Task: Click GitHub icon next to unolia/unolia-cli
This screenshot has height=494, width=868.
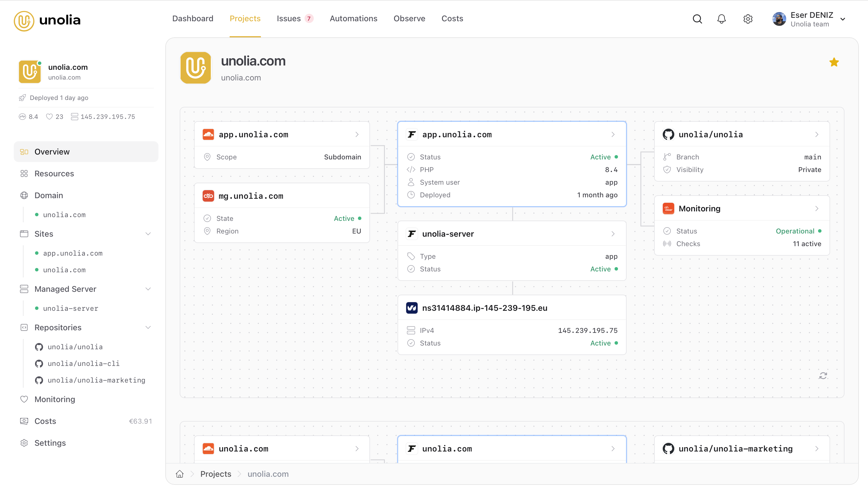Action: pos(39,363)
